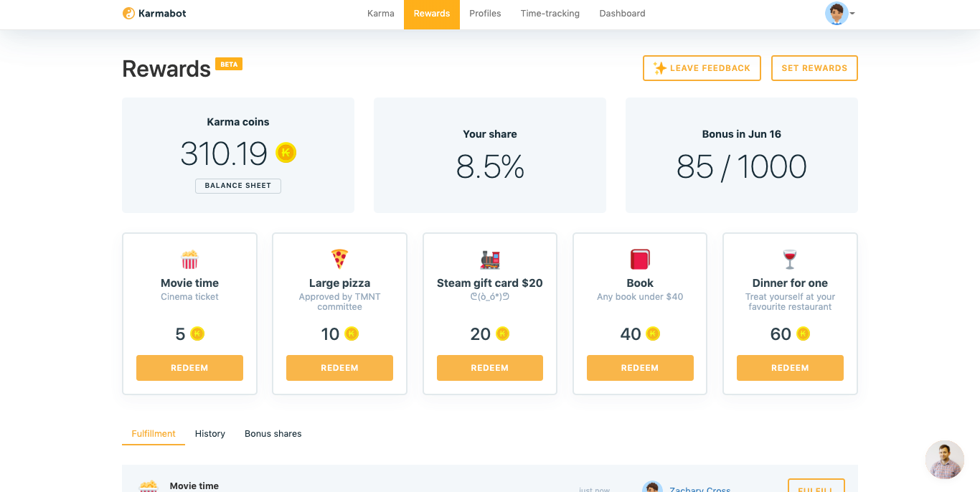Click the 'Bonus in Jun 16' heading
The height and width of the screenshot is (492, 980).
tap(742, 134)
